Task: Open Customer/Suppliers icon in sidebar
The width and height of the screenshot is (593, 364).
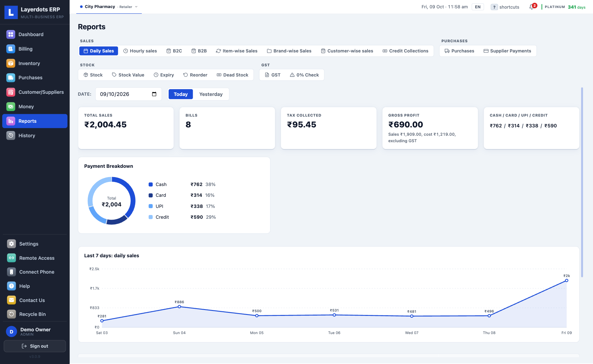Action: (11, 92)
